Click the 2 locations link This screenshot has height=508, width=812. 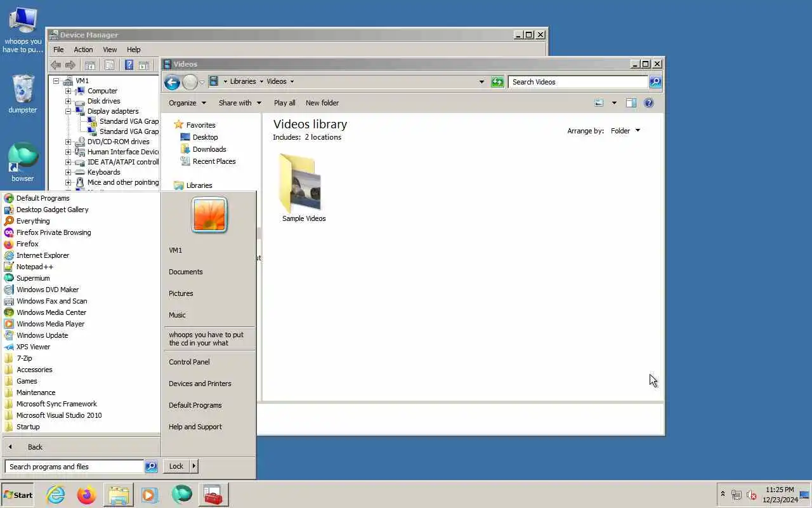323,137
